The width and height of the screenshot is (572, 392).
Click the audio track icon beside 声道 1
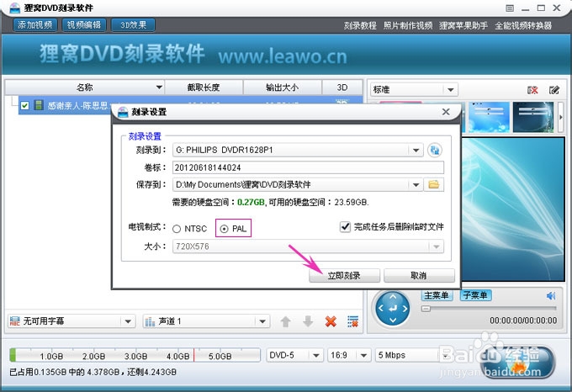pyautogui.click(x=150, y=321)
